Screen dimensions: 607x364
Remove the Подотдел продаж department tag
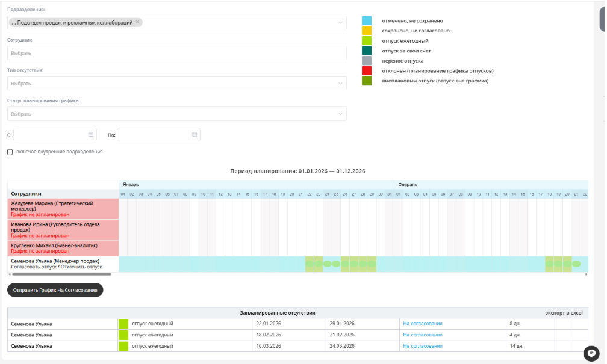point(137,22)
